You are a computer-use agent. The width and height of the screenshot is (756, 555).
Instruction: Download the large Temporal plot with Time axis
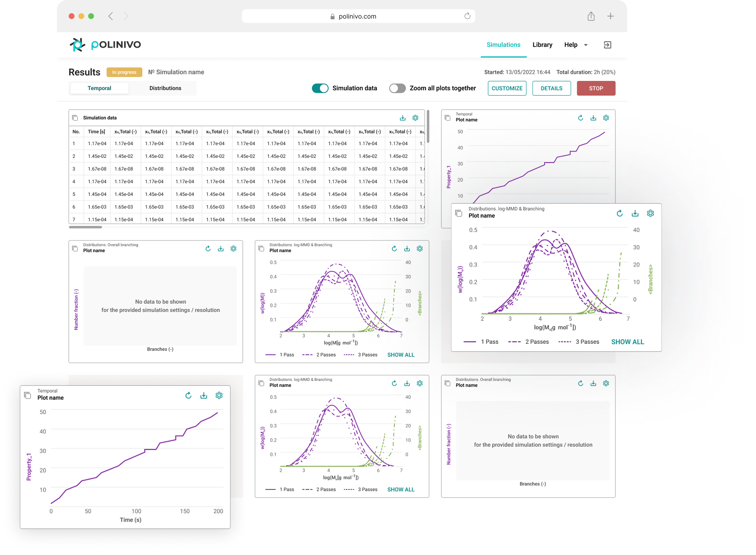[204, 395]
